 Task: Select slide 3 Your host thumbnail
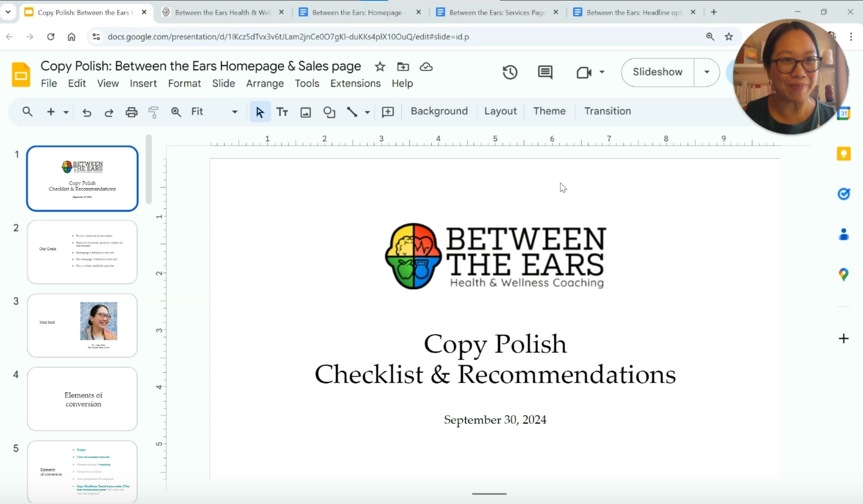tap(82, 325)
